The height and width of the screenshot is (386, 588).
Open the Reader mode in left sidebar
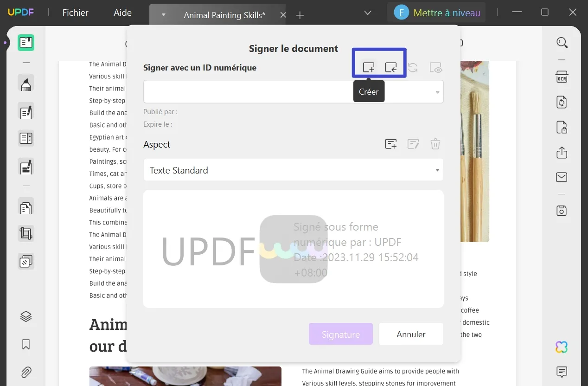tap(26, 43)
